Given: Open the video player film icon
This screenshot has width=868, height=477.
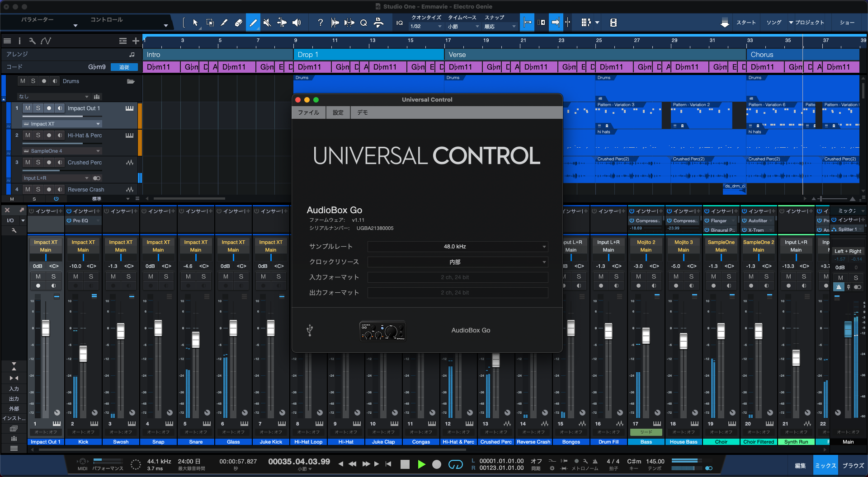Looking at the screenshot, I should (x=613, y=23).
